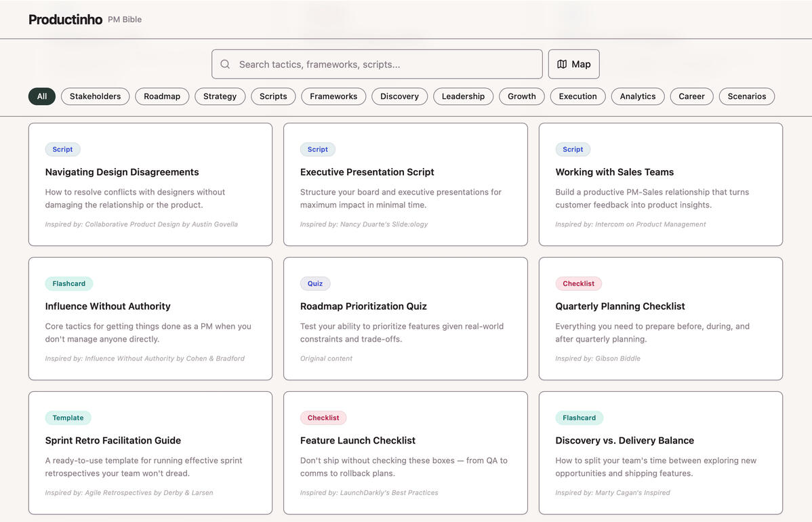Open the Map view button
The height and width of the screenshot is (522, 812).
573,64
